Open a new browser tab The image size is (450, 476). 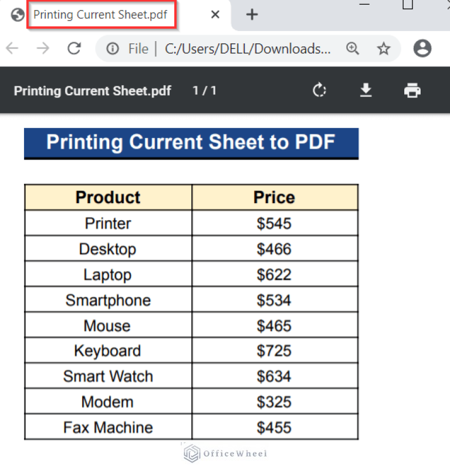[x=252, y=15]
